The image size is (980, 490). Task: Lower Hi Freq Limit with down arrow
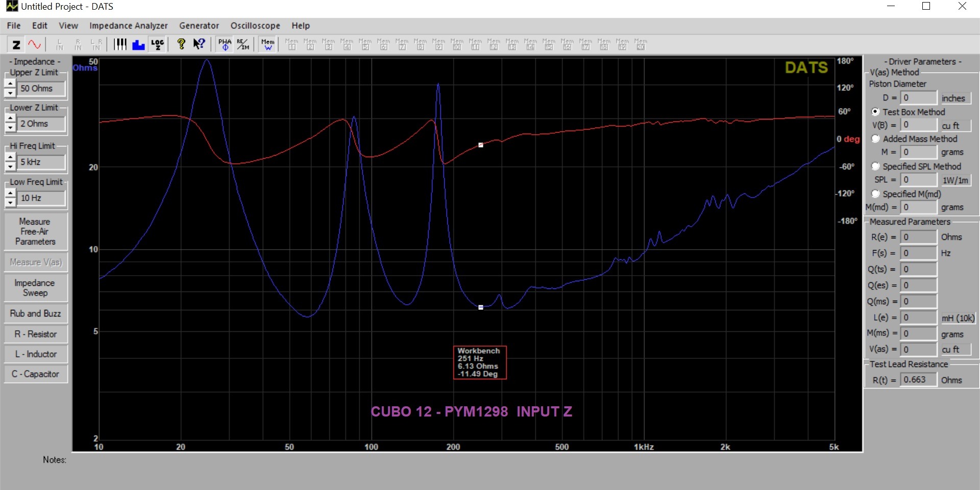[10, 166]
